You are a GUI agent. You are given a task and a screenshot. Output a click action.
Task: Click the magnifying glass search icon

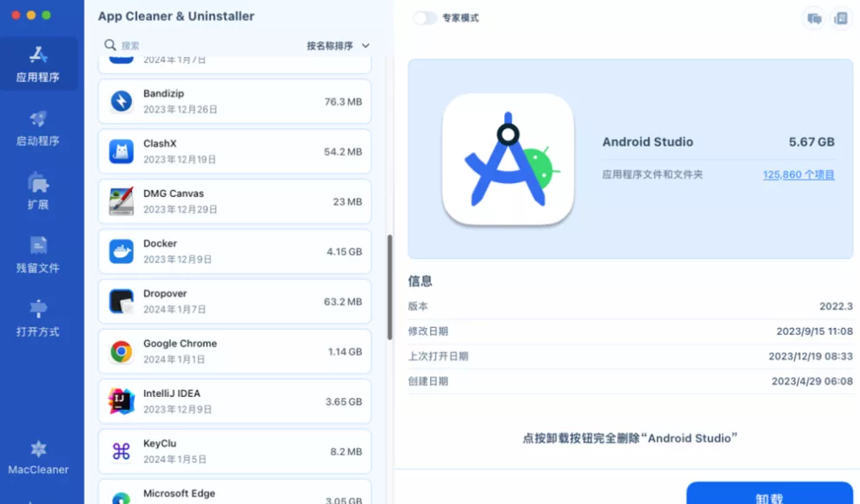coord(111,45)
